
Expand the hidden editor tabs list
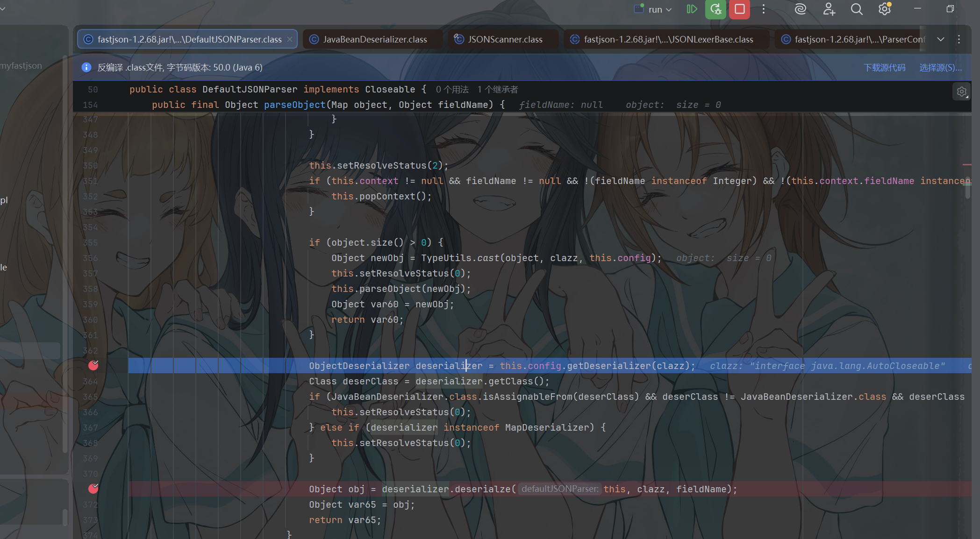pyautogui.click(x=941, y=39)
